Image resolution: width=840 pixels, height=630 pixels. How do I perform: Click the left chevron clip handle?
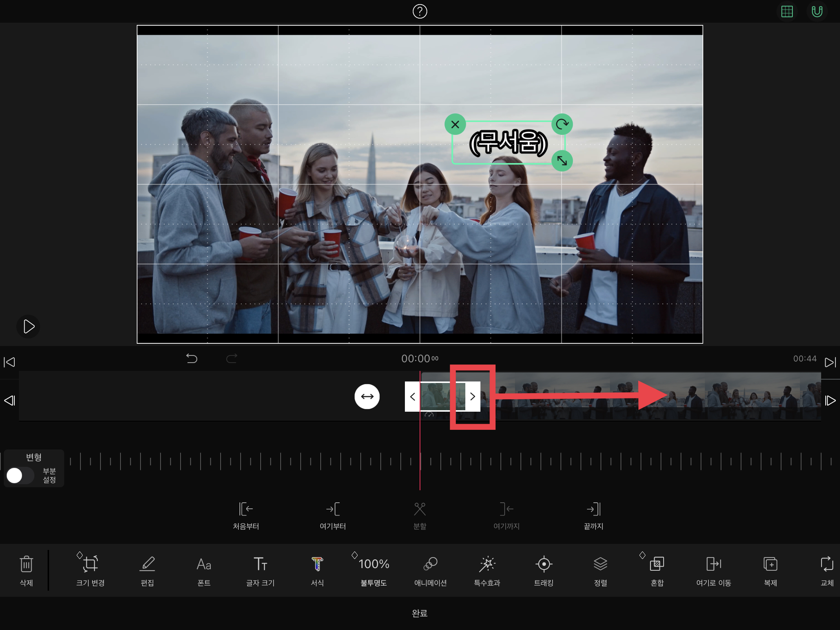(x=412, y=397)
